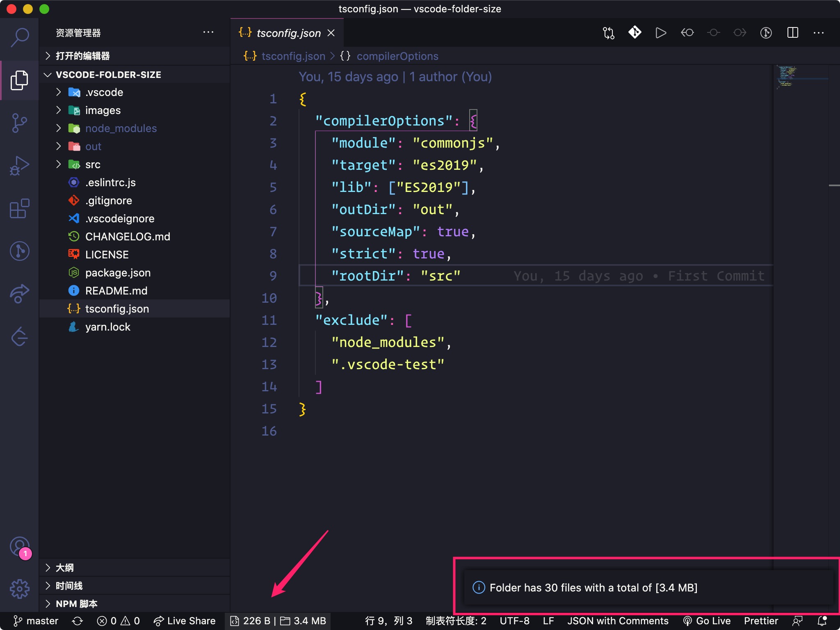Open the Search view in activity bar

pyautogui.click(x=19, y=37)
